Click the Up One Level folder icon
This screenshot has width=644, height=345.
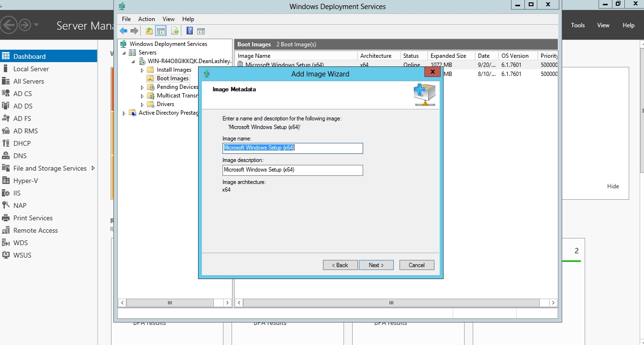(x=149, y=31)
